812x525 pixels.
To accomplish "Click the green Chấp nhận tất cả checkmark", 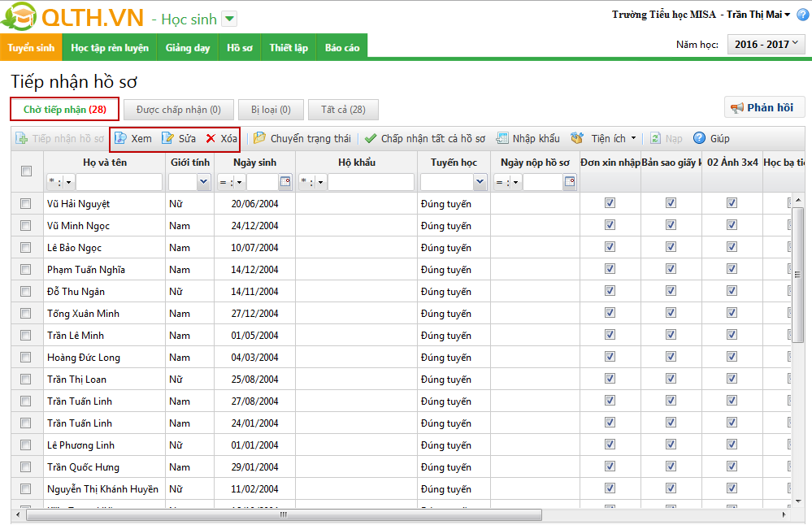I will tap(371, 138).
